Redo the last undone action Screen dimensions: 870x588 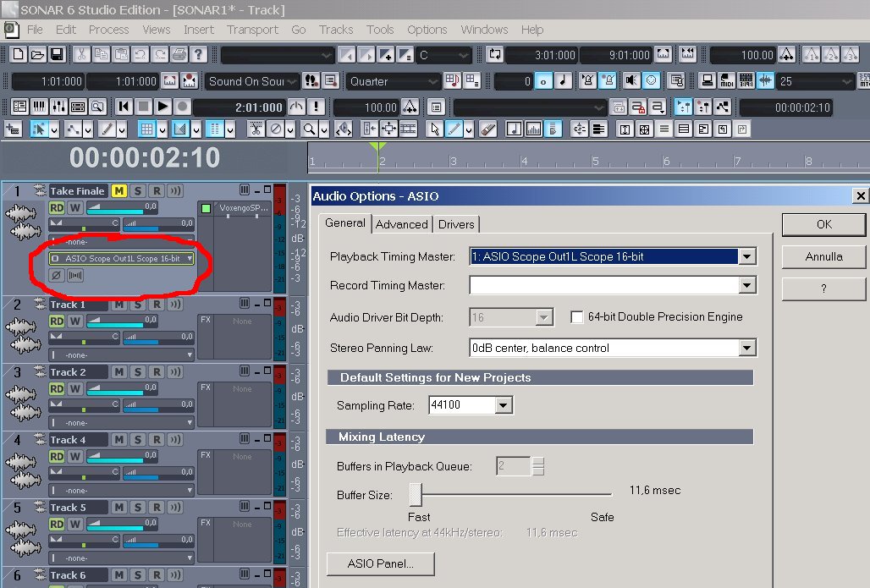tap(160, 54)
